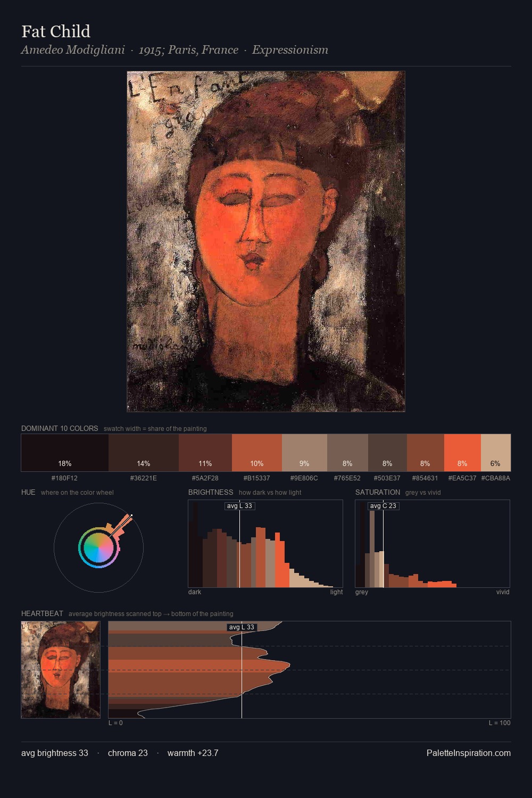Click the #9E806C hex code label

(x=304, y=478)
